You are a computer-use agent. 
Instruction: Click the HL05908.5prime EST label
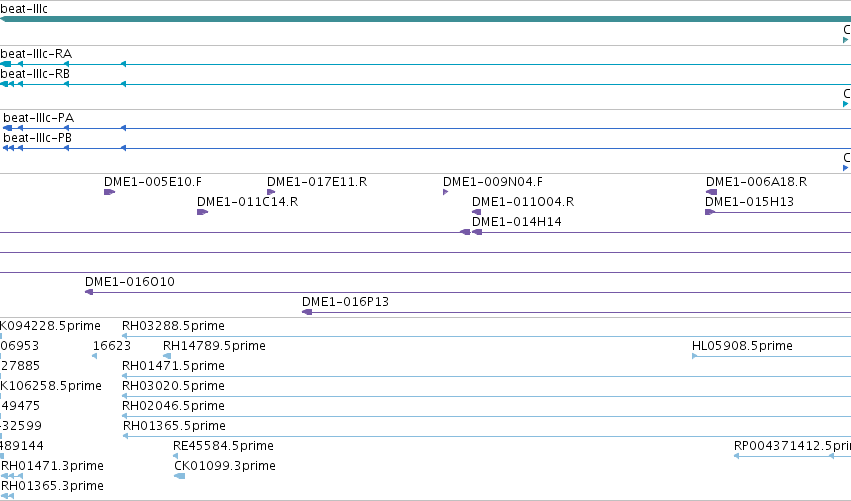tap(742, 346)
